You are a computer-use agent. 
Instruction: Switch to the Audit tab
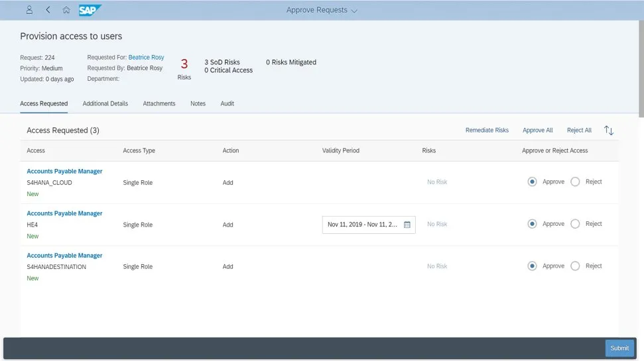[x=227, y=104]
